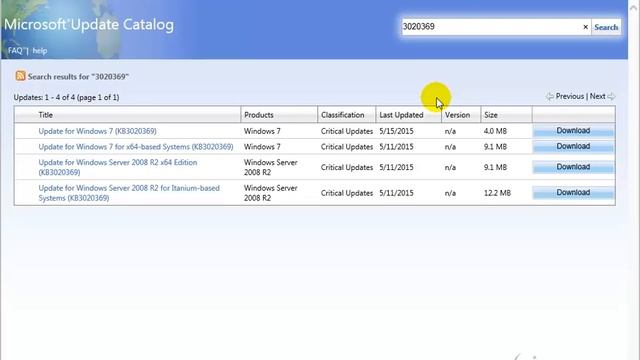Download the 4.0 MB Windows 7 update
Viewport: 640px width, 360px height.
[573, 131]
